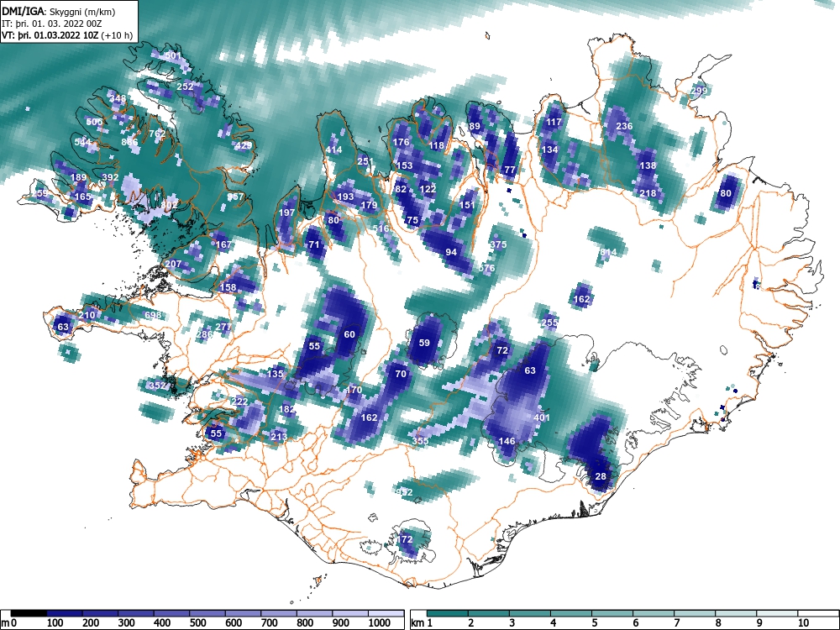Image resolution: width=840 pixels, height=630 pixels.
Task: Click the visibility value 299
Action: pos(699,91)
